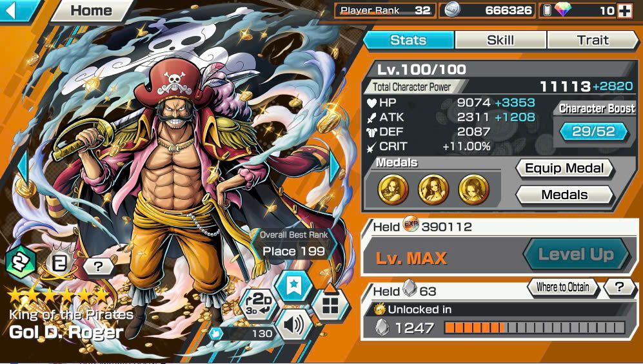Open the Equip Medal button
The width and height of the screenshot is (643, 364).
[564, 168]
